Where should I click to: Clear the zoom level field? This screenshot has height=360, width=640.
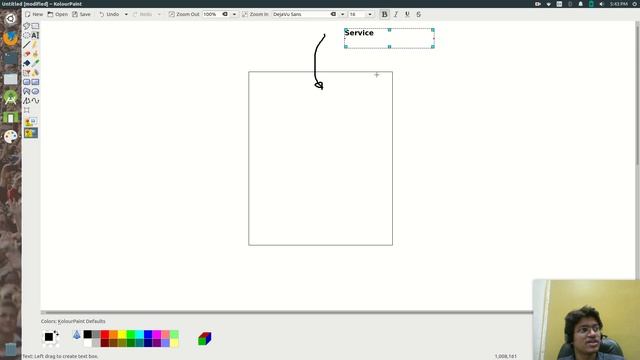pos(225,14)
